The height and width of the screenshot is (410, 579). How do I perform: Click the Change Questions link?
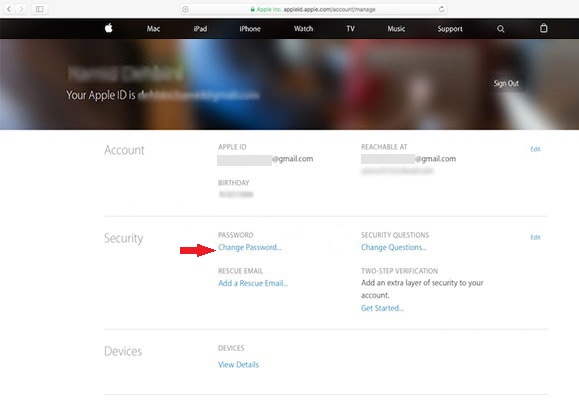[394, 247]
